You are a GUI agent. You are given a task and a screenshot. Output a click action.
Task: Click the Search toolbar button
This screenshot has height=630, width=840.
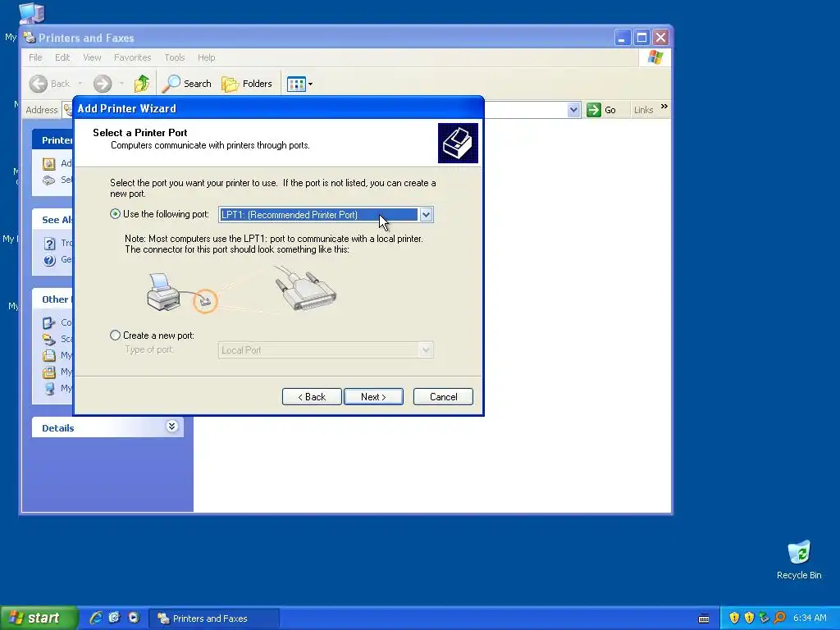pyautogui.click(x=187, y=84)
